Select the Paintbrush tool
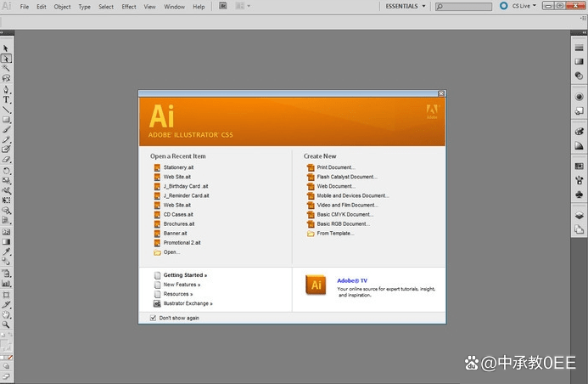Viewport: 588px width, 384px height. [6, 129]
